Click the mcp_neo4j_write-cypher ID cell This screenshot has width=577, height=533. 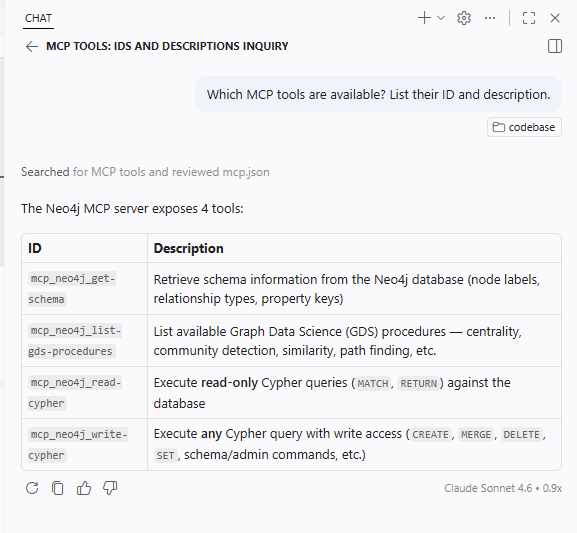[84, 444]
